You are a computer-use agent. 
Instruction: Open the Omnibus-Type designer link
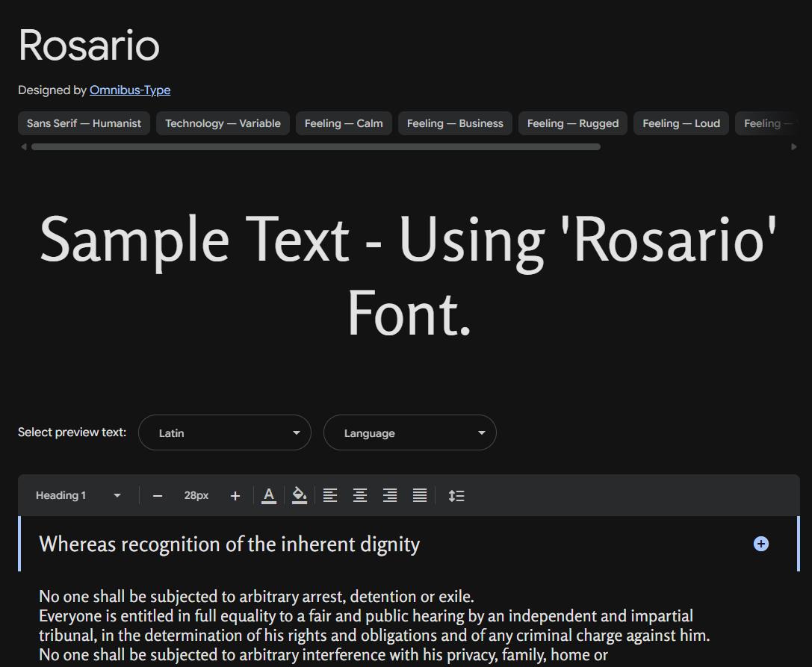pyautogui.click(x=130, y=90)
